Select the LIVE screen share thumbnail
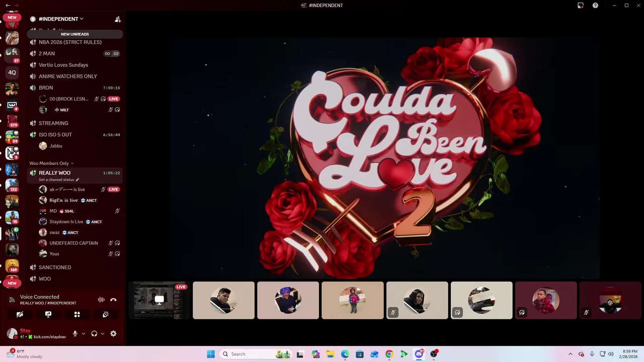644x362 pixels. coord(159,300)
